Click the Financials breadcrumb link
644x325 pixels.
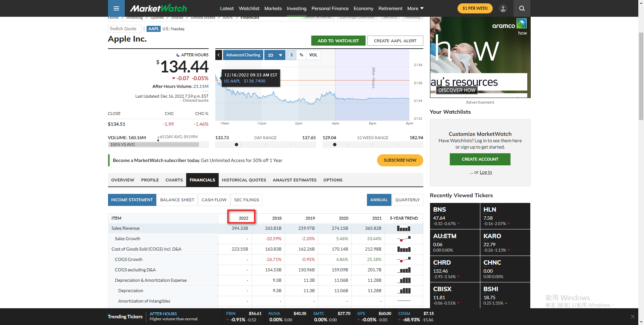coord(250,18)
